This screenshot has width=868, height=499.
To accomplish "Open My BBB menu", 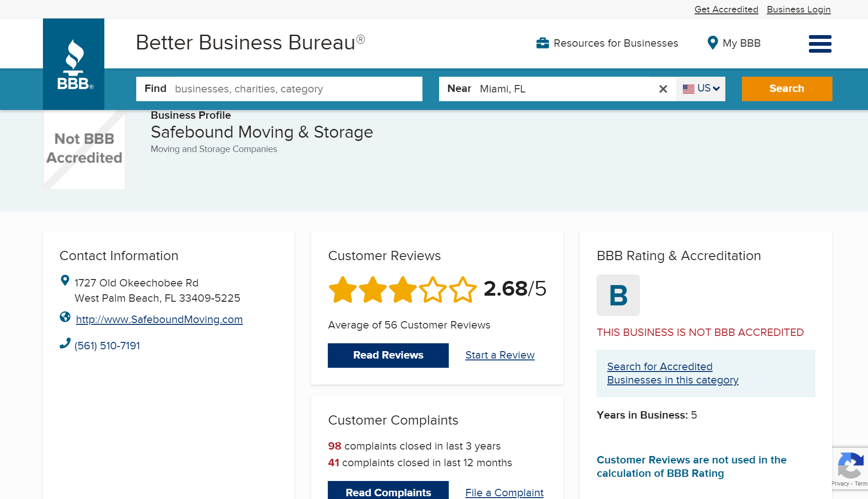I will (734, 43).
